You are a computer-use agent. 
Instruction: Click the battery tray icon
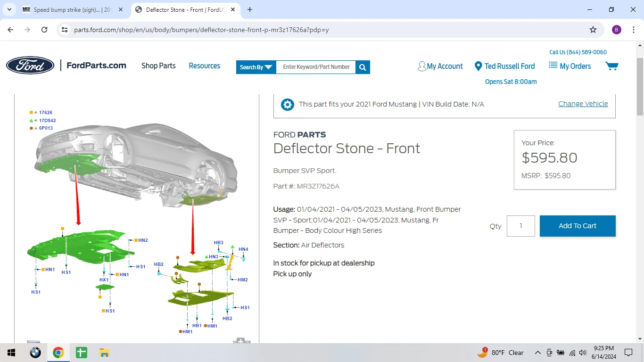(x=561, y=353)
